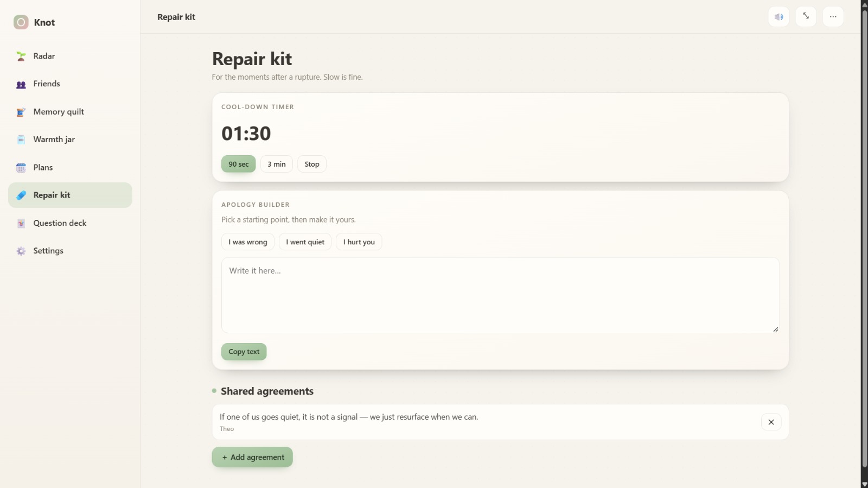This screenshot has height=488, width=868.
Task: Click the collapse/expand arrows icon
Action: [806, 17]
